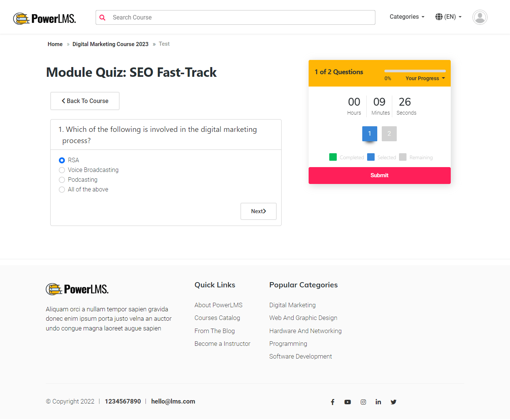This screenshot has width=510, height=420.
Task: Open the Courses Catalog link
Action: coord(217,318)
